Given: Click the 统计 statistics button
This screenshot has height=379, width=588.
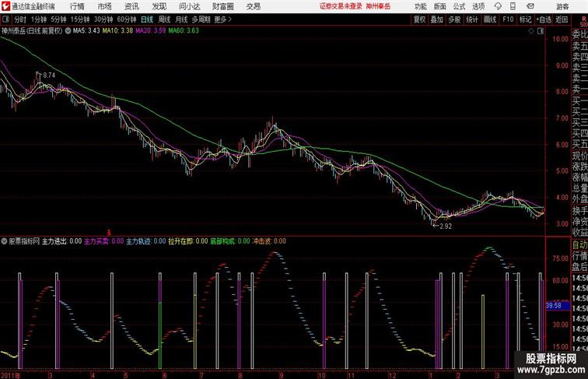Looking at the screenshot, I should [472, 19].
